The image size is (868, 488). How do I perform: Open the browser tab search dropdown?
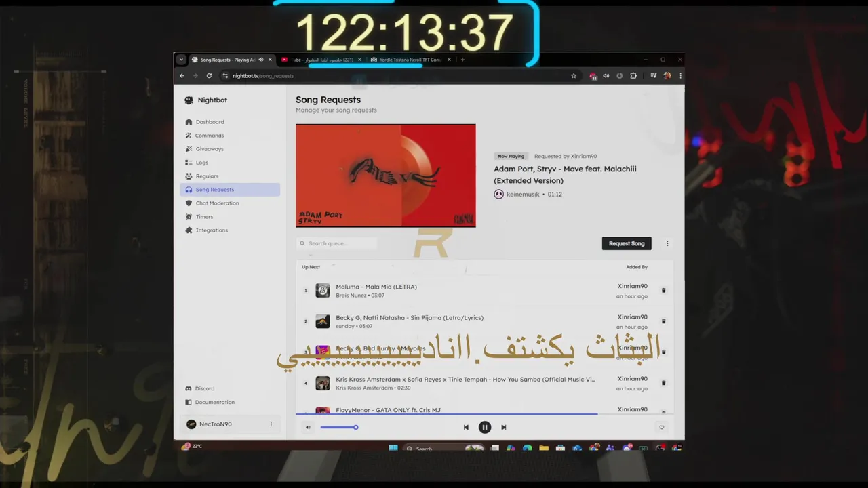181,60
